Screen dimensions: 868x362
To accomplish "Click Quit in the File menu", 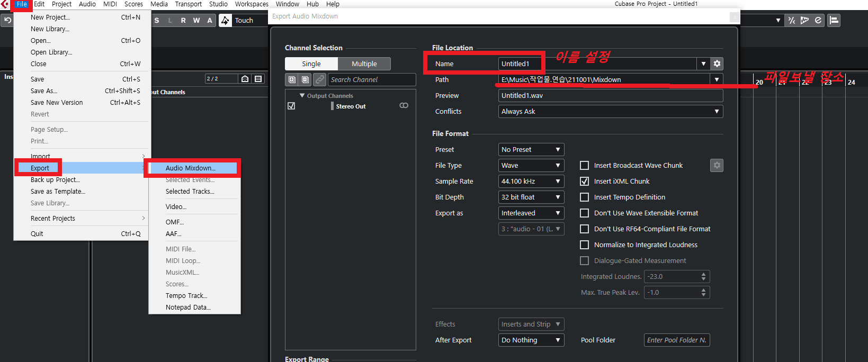I will pos(82,233).
